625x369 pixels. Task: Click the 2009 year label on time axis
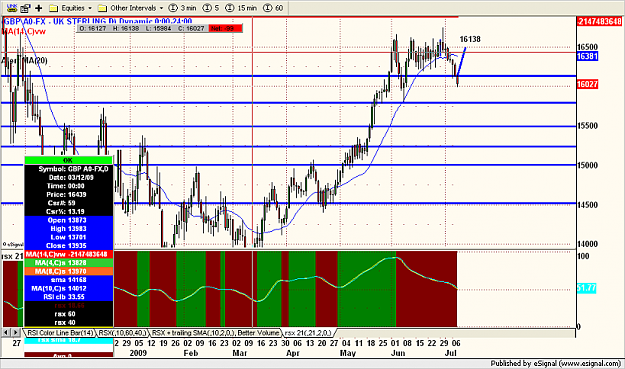pos(138,353)
